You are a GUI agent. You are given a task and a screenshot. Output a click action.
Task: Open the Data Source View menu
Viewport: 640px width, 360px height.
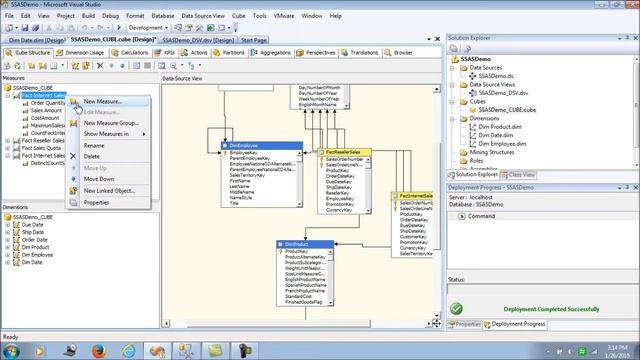[203, 16]
